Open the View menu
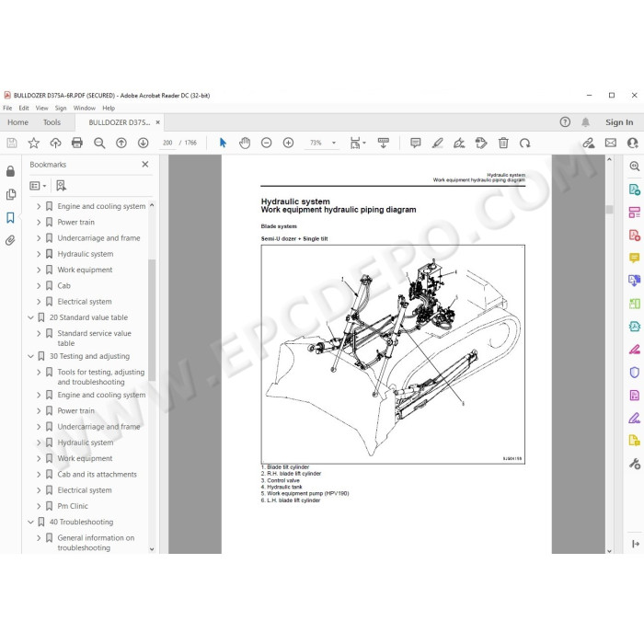Image resolution: width=644 pixels, height=644 pixels. (x=42, y=108)
